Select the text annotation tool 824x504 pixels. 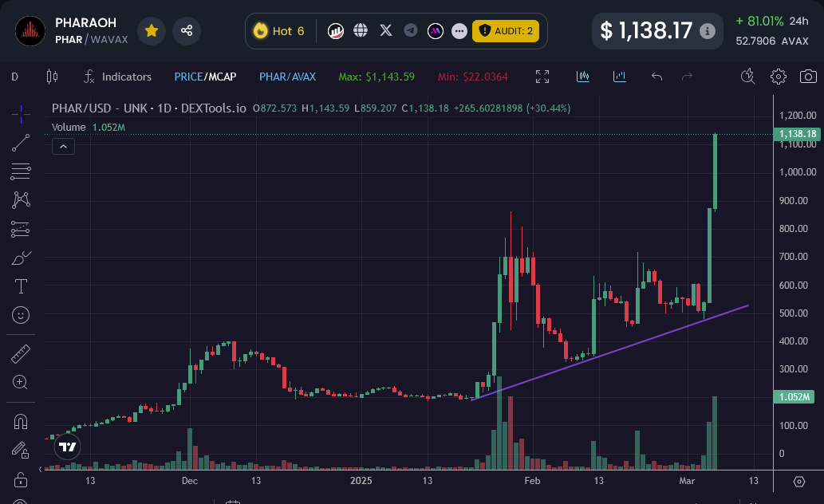[21, 286]
